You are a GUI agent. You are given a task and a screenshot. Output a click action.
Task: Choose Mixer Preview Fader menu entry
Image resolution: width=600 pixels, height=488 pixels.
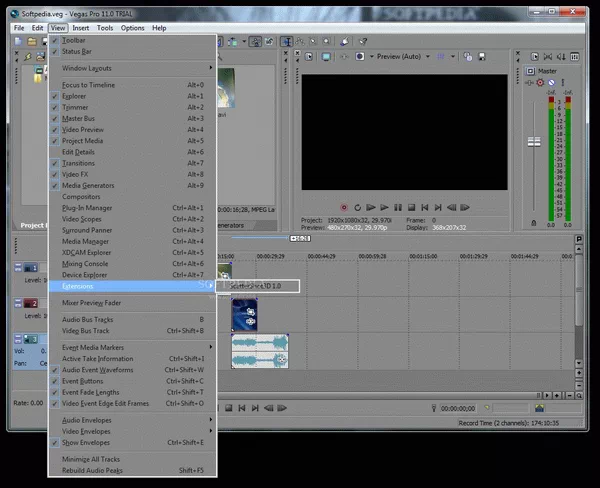[x=132, y=303]
